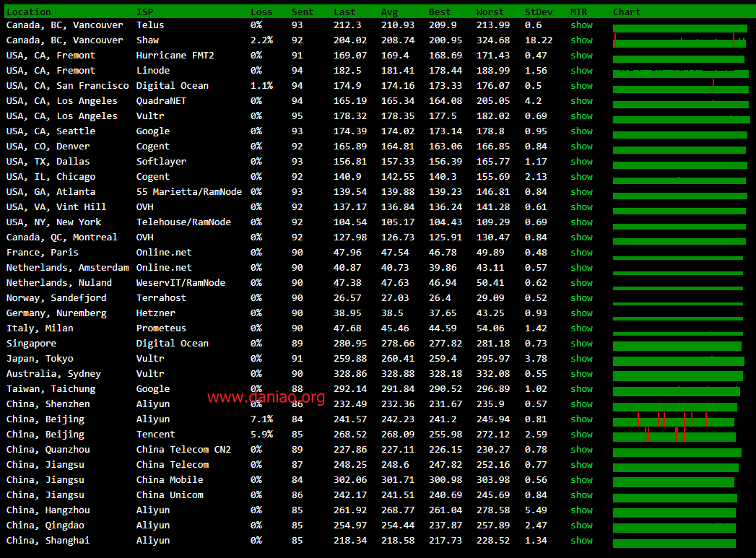Show MTR for Jiangsu China Unicom
This screenshot has height=558, width=756.
tap(581, 495)
